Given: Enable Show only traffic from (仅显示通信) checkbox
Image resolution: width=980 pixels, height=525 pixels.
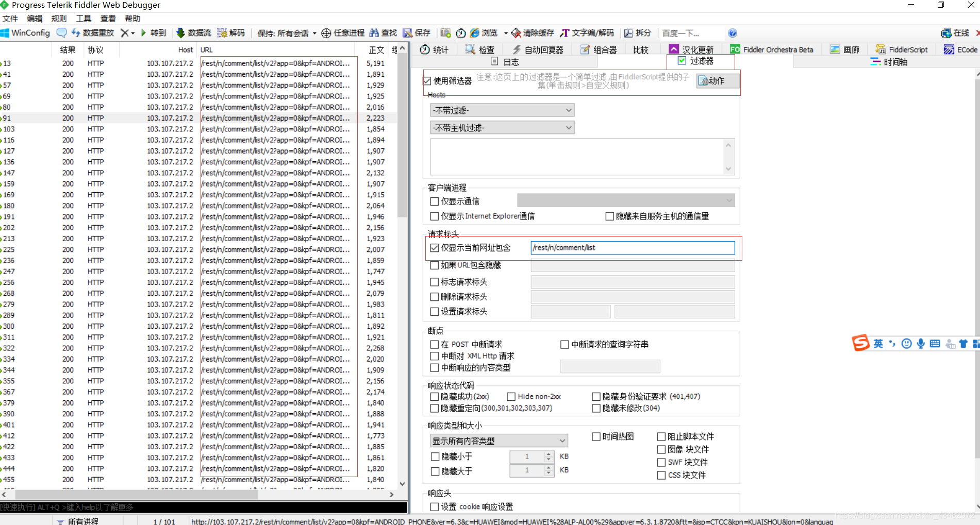Looking at the screenshot, I should (x=435, y=201).
